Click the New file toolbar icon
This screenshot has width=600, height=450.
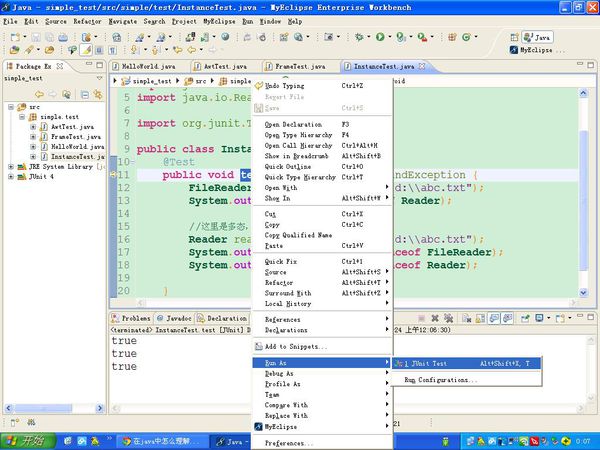(x=15, y=37)
